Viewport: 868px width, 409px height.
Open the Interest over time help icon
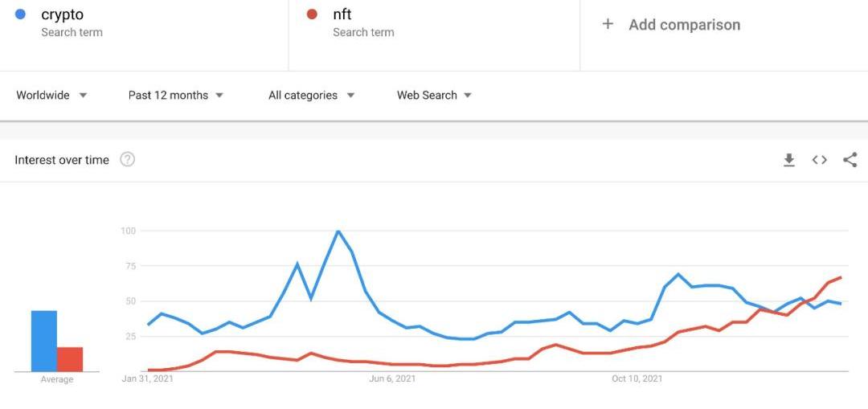[127, 159]
